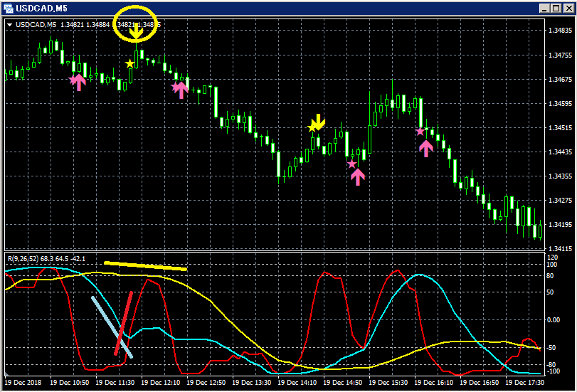Click the 19 Dec 2018 date label

click(x=23, y=383)
